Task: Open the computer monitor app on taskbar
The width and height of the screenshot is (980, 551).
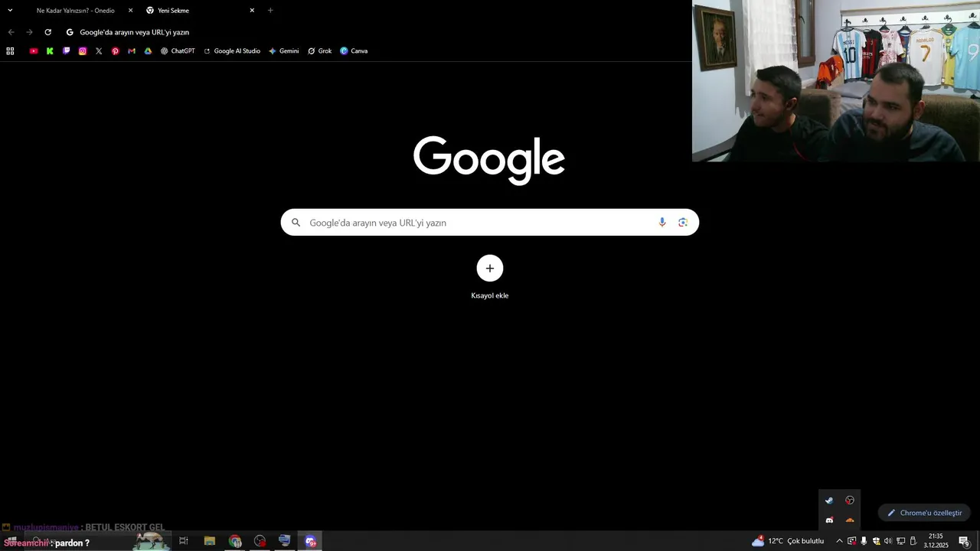Action: 285,541
